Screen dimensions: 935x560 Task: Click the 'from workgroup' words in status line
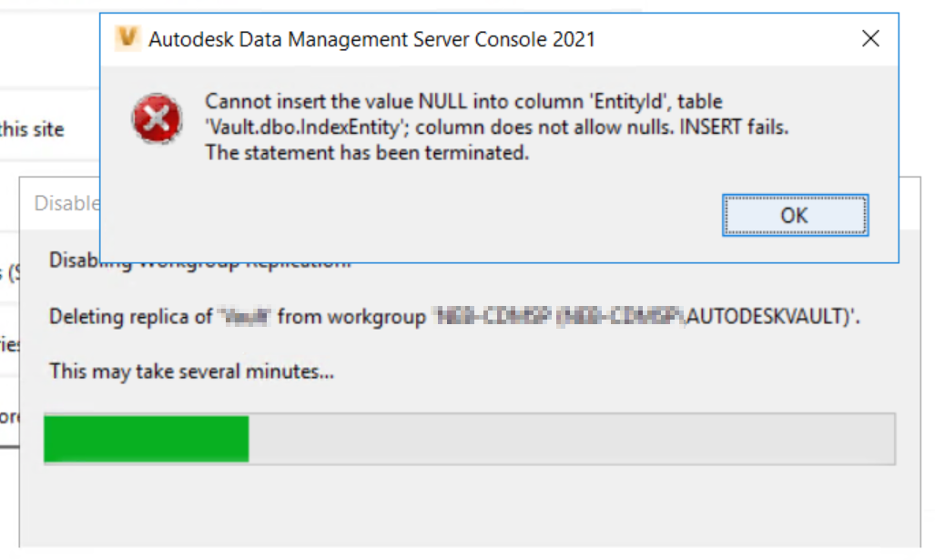tap(351, 318)
